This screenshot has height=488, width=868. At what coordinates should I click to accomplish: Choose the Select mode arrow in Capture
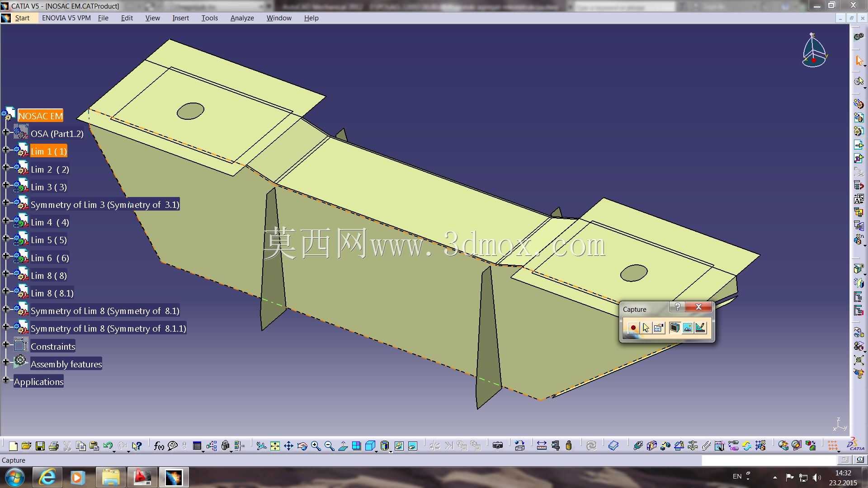coord(646,328)
